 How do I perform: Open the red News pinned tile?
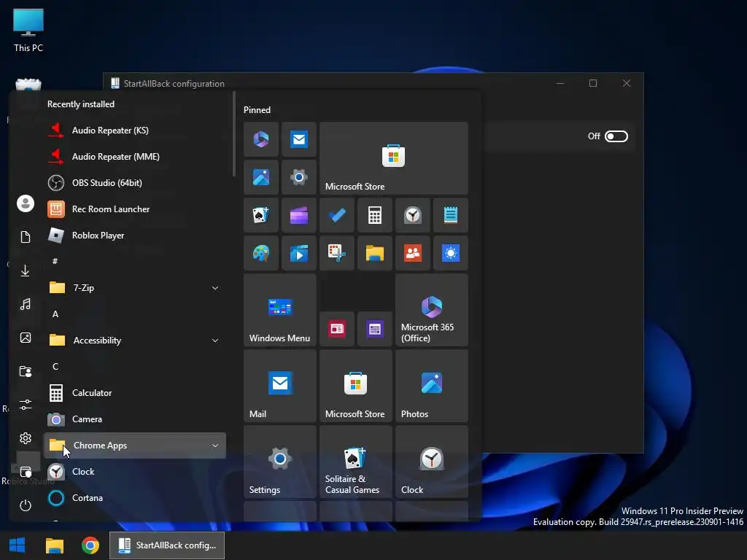[337, 329]
